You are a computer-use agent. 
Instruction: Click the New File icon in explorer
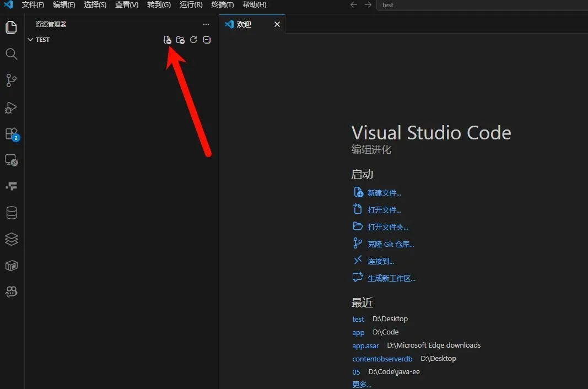(x=168, y=40)
